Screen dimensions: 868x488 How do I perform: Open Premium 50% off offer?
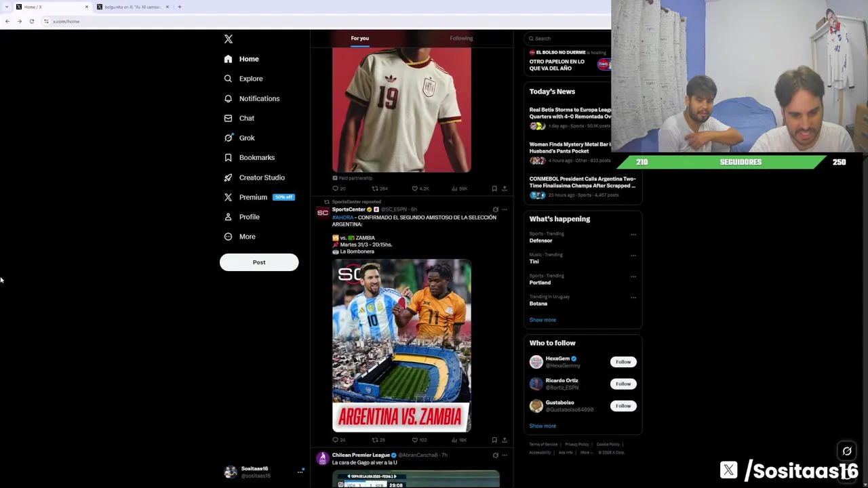pos(259,197)
